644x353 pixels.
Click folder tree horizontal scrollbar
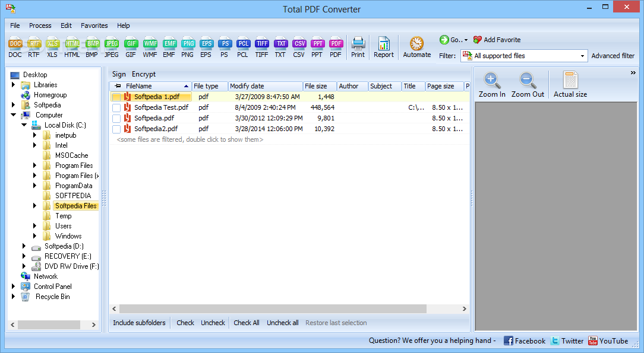click(49, 325)
